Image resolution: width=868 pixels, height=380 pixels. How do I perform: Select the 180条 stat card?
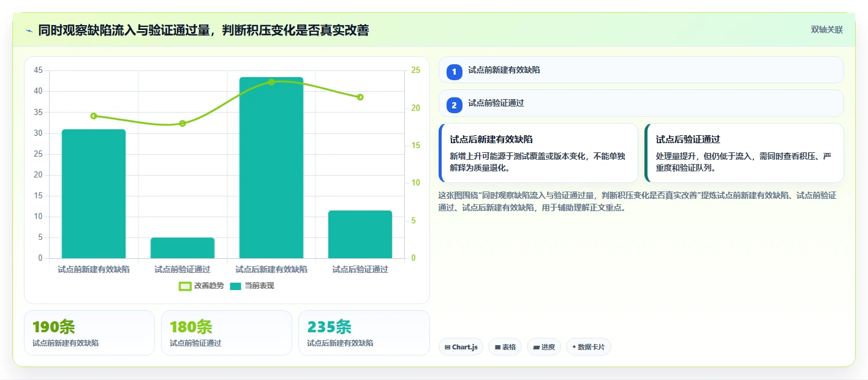point(227,333)
